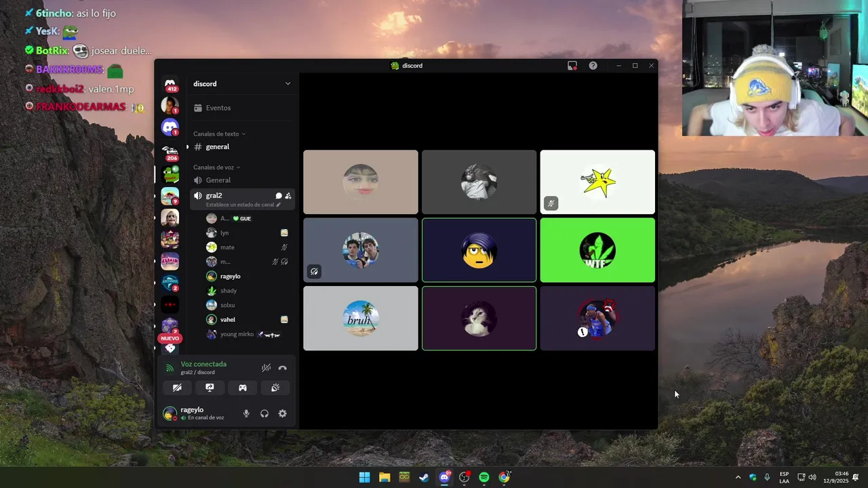Turn on camera in voice panel
The width and height of the screenshot is (868, 488).
[x=177, y=388]
